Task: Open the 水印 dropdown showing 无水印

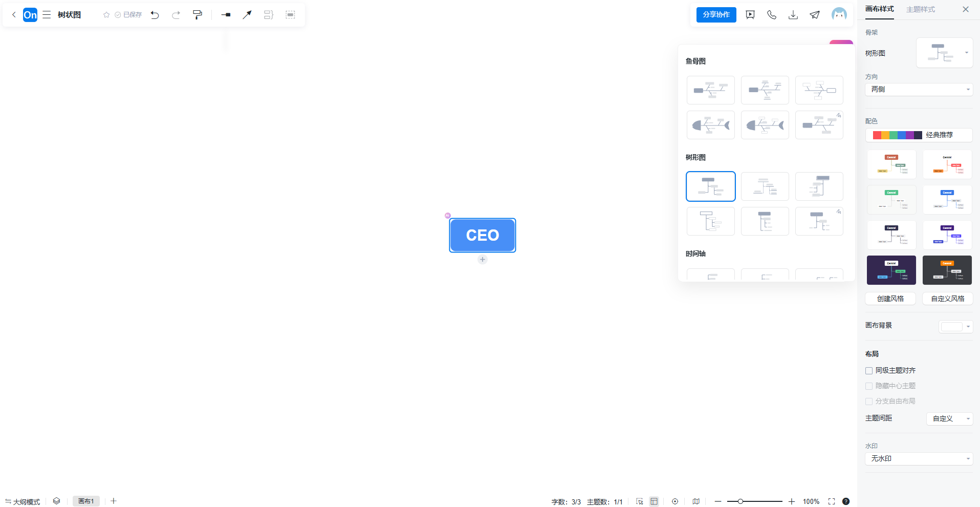Action: 919,459
